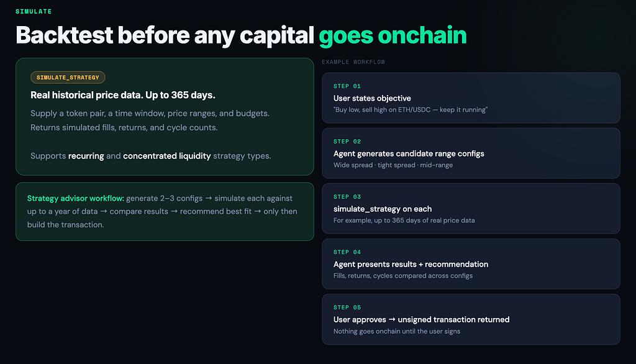Click the 'goes onchain' green headline text
The image size is (636, 364).
393,35
